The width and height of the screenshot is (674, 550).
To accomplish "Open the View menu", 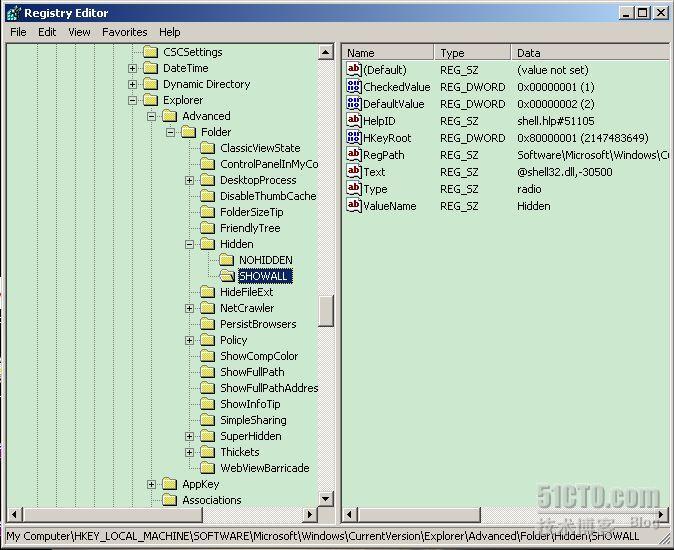I will (x=79, y=32).
